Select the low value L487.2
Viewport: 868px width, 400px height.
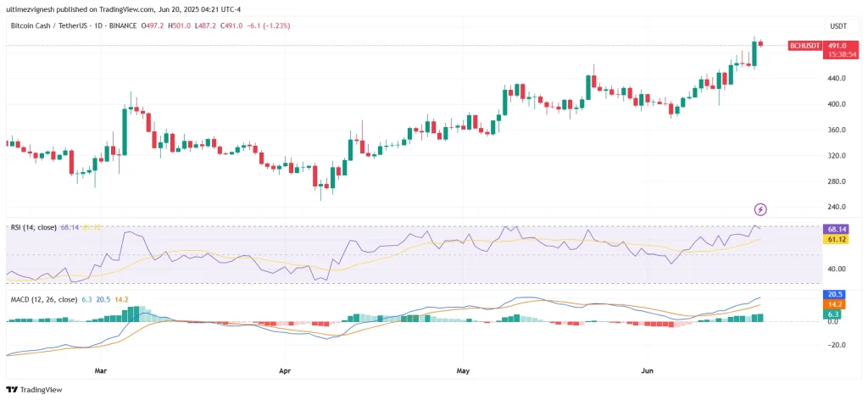205,25
